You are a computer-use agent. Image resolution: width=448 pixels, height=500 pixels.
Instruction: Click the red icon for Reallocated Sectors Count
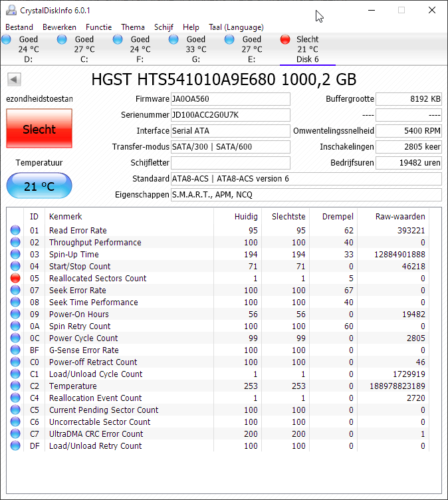tap(15, 278)
